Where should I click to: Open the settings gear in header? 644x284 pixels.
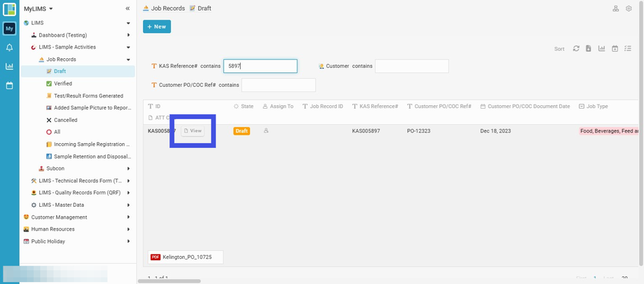(629, 8)
